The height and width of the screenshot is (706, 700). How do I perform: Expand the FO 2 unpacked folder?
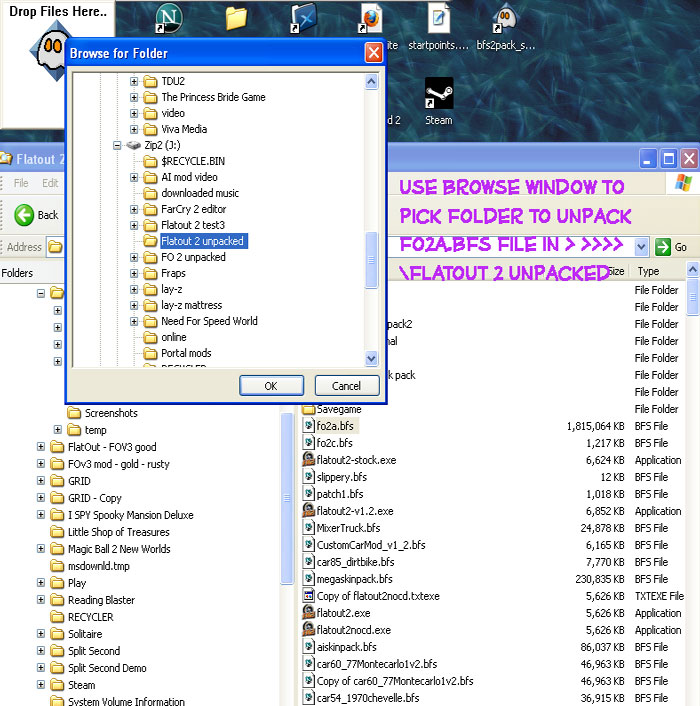point(134,257)
